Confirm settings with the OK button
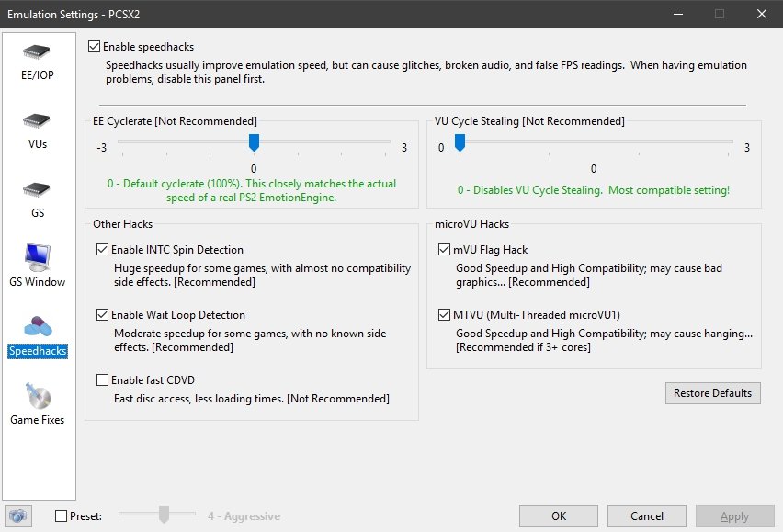The width and height of the screenshot is (783, 532). tap(558, 516)
